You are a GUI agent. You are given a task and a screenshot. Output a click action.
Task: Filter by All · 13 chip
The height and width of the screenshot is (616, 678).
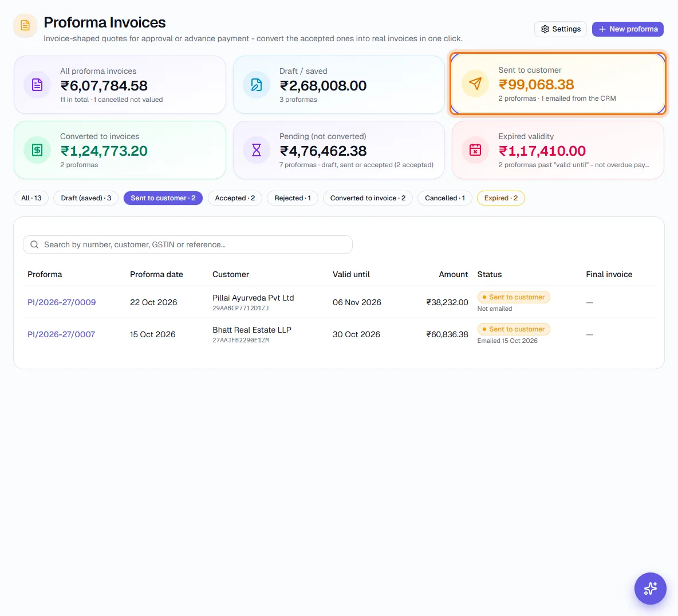pyautogui.click(x=31, y=198)
